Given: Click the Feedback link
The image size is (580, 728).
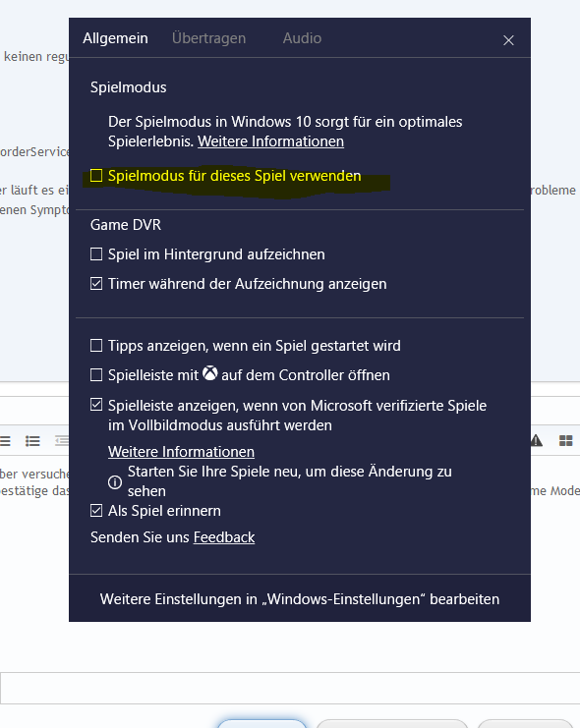Looking at the screenshot, I should coord(224,537).
